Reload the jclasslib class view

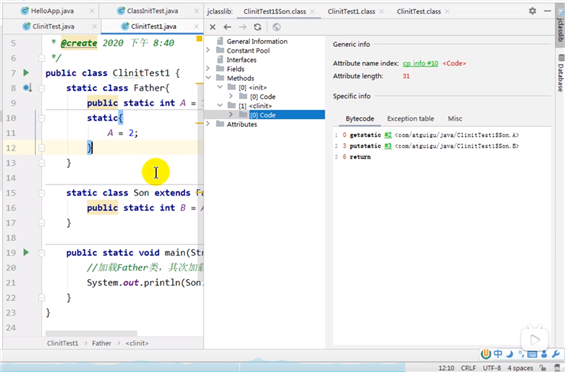click(257, 27)
